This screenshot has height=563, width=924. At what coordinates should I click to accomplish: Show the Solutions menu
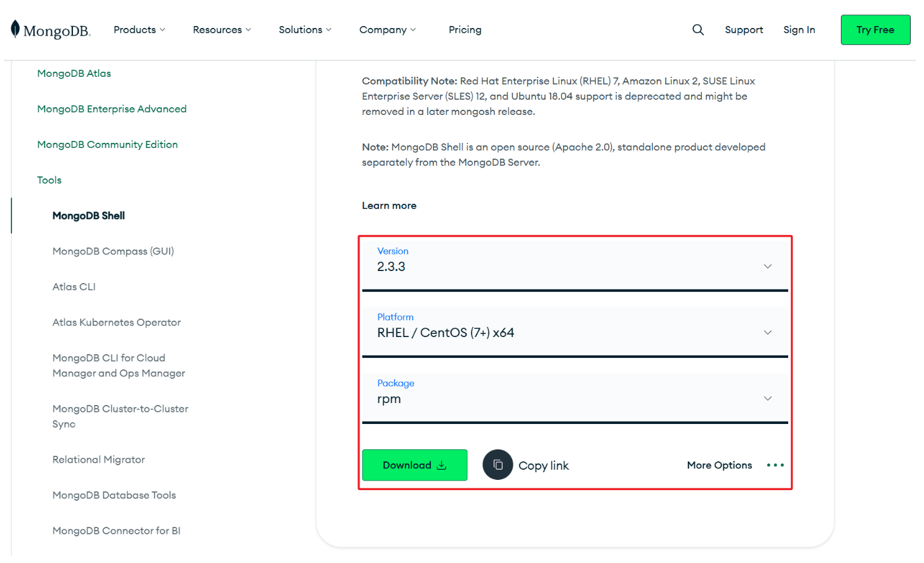point(305,30)
